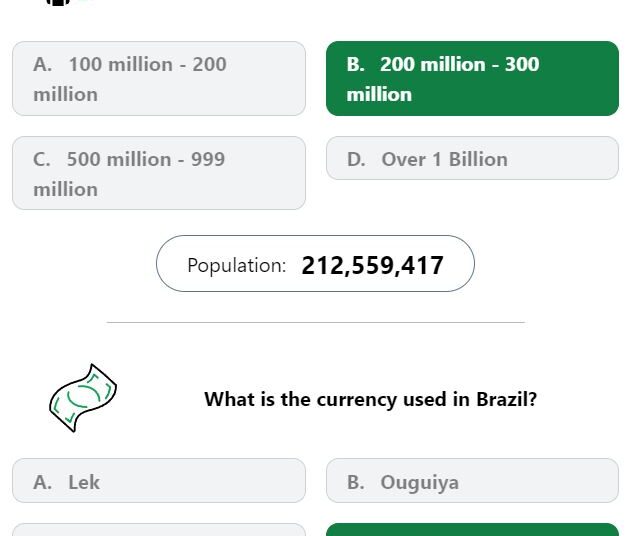Choose Ouguiya as the currency answer
Viewport: 629px width, 536px height.
point(473,481)
